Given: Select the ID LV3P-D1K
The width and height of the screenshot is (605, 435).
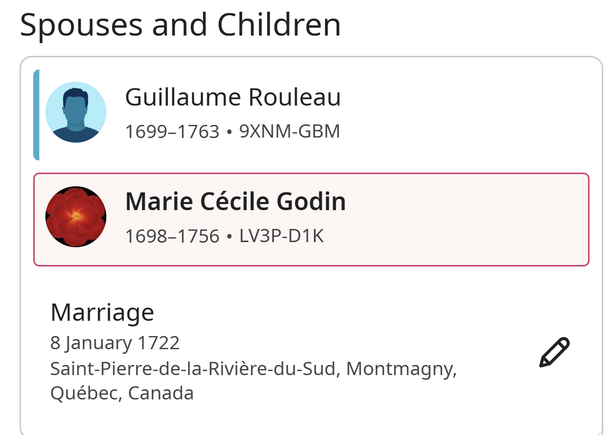Looking at the screenshot, I should [281, 236].
